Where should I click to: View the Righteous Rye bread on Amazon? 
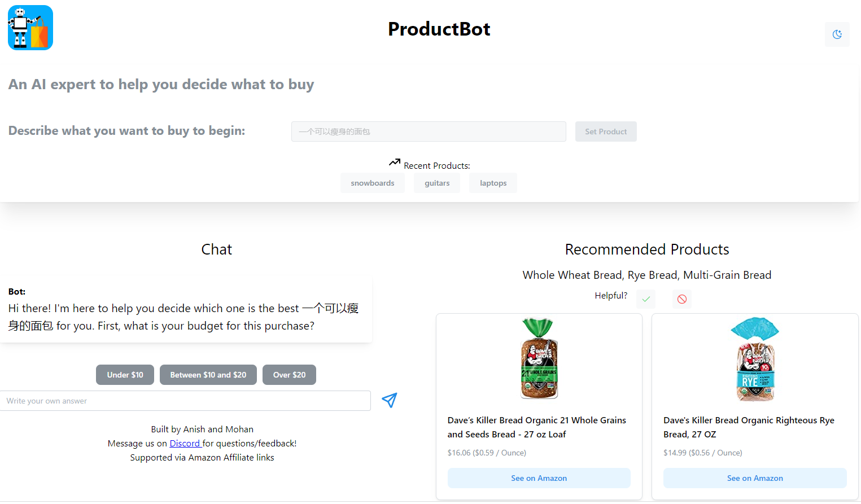(755, 478)
